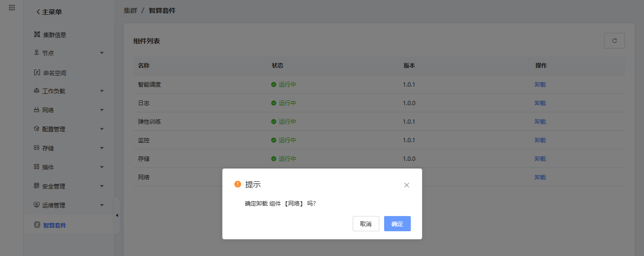Viewport: 644px width, 256px height.
Task: Click green status icon for 监控
Action: [274, 140]
